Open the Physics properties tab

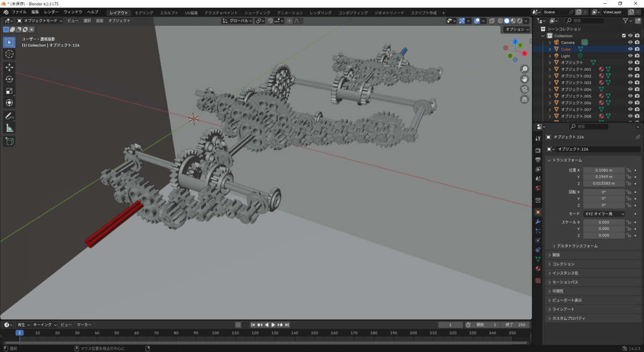pos(538,240)
